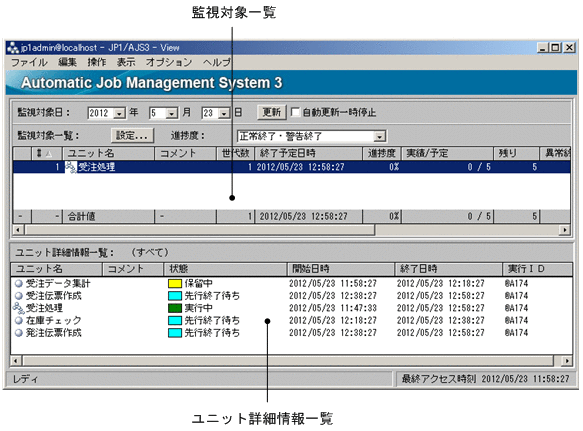Click the 実績/予定 column header

448,153
